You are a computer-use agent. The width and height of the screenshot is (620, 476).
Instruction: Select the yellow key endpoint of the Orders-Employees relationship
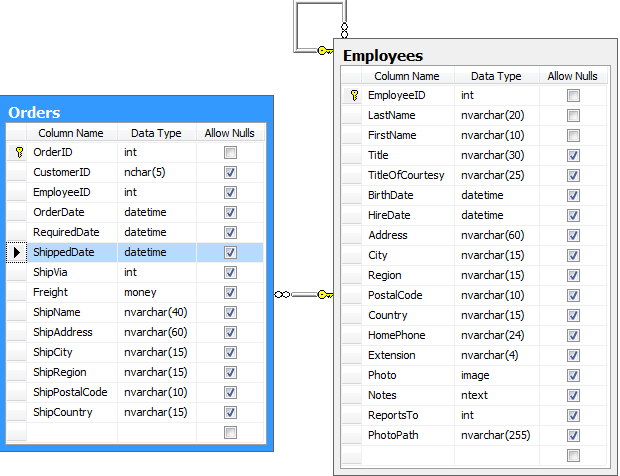click(x=324, y=294)
